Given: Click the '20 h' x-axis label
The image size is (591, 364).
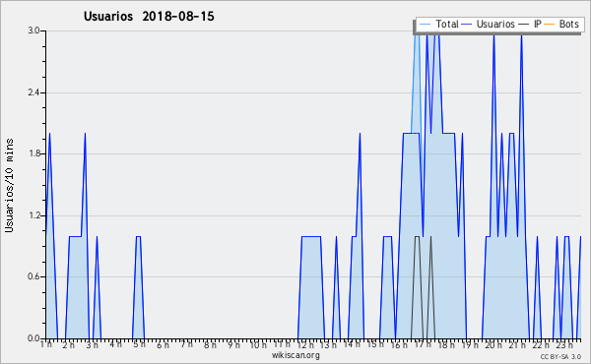Looking at the screenshot, I should pos(493,344).
